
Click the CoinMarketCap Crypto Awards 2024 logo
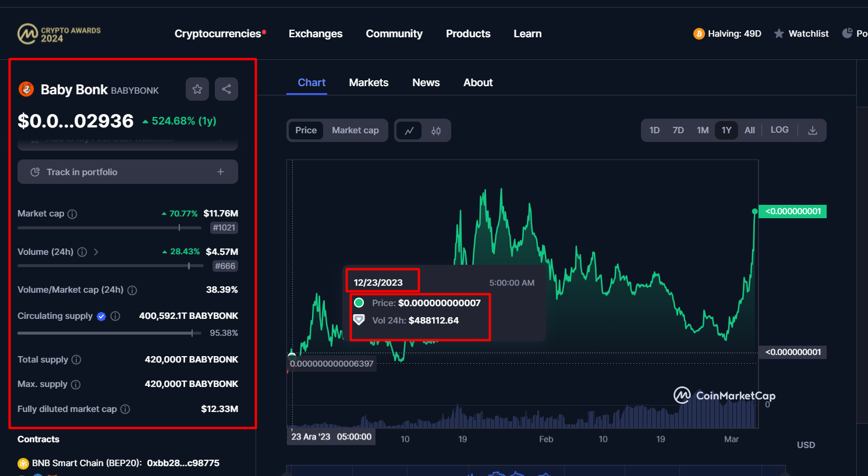coord(59,34)
